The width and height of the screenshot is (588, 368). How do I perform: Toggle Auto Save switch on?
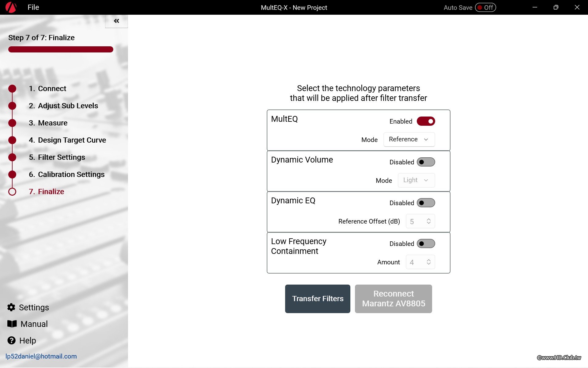tap(485, 7)
